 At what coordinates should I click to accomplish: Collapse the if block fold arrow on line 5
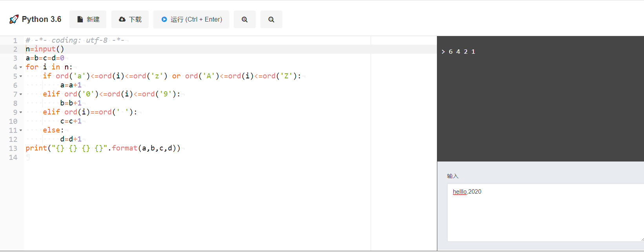pyautogui.click(x=21, y=76)
